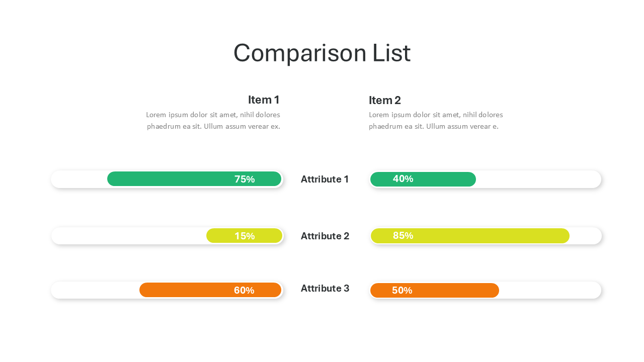This screenshot has width=644, height=362.
Task: Click the empty white track beside the 15% bar
Action: 128,236
